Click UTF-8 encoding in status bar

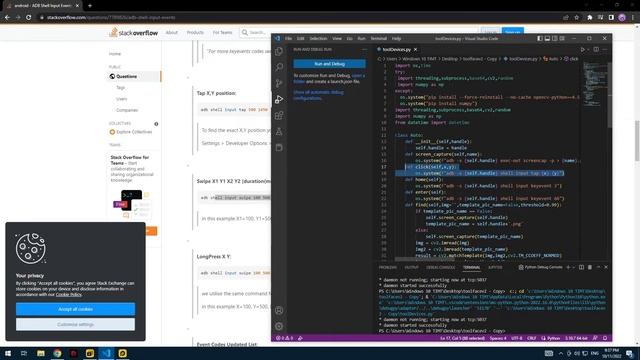(x=517, y=338)
